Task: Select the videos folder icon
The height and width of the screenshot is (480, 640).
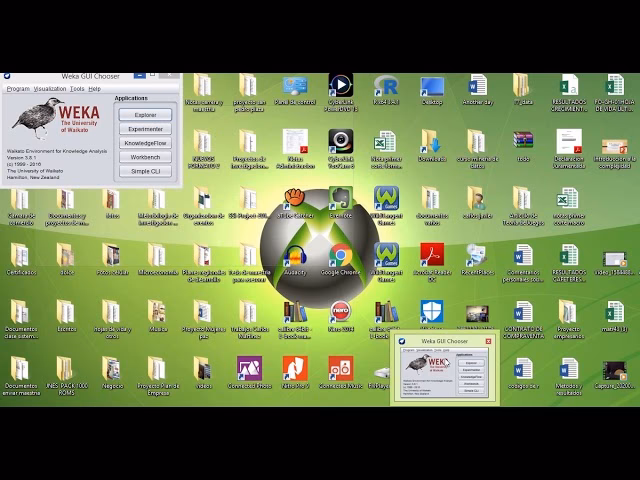Action: (204, 373)
